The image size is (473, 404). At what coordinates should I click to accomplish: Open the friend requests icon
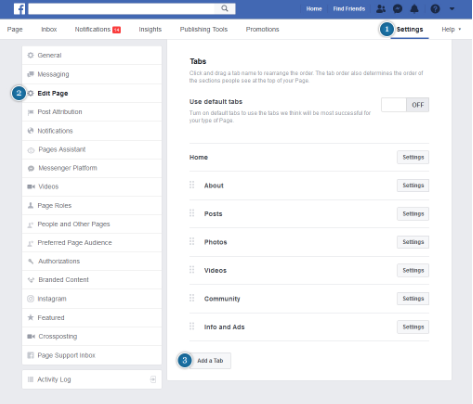pos(381,9)
